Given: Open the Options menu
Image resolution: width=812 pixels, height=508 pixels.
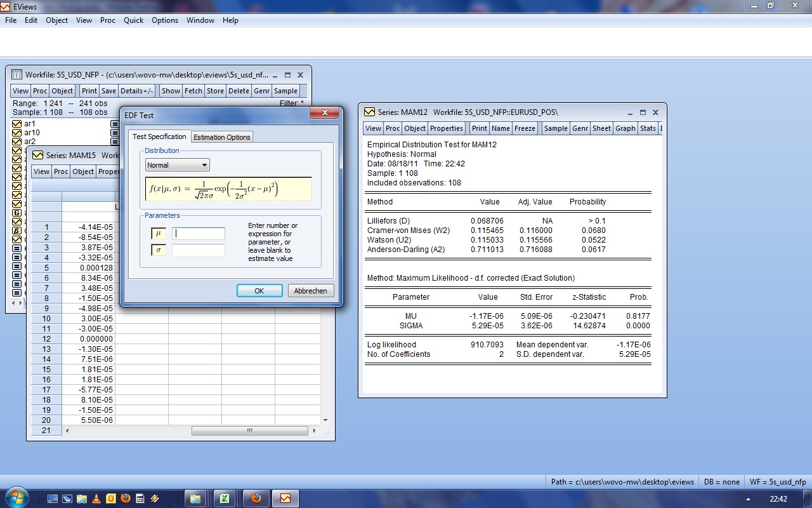Looking at the screenshot, I should point(165,20).
